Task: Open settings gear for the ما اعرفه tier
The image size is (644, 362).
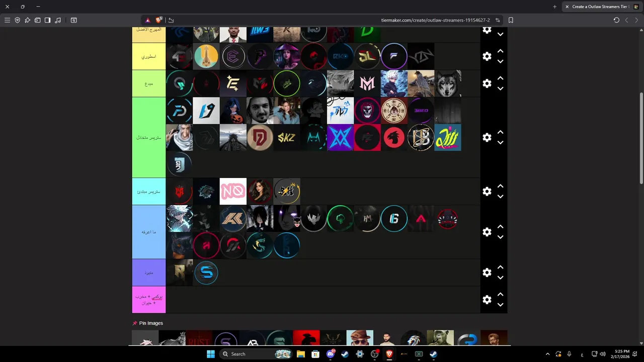Action: click(487, 232)
